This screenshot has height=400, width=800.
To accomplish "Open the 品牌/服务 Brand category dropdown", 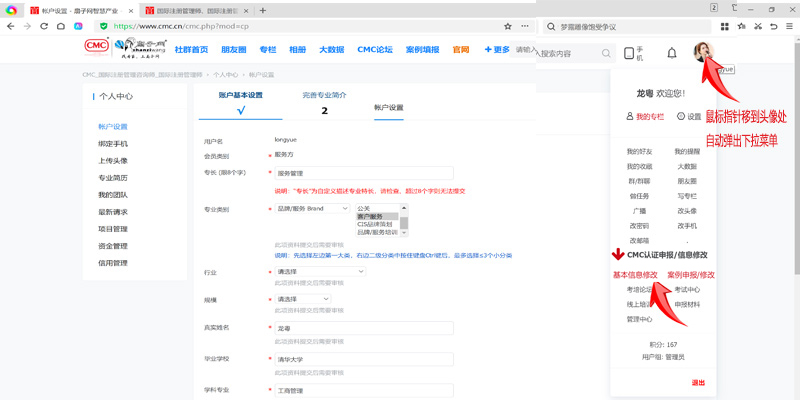I will click(312, 208).
